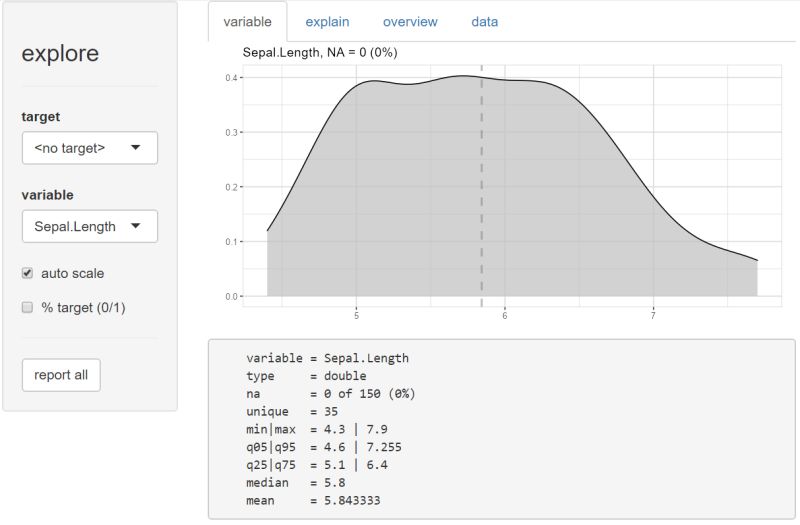Uncheck the auto scale checkbox
800x525 pixels.
[x=28, y=273]
